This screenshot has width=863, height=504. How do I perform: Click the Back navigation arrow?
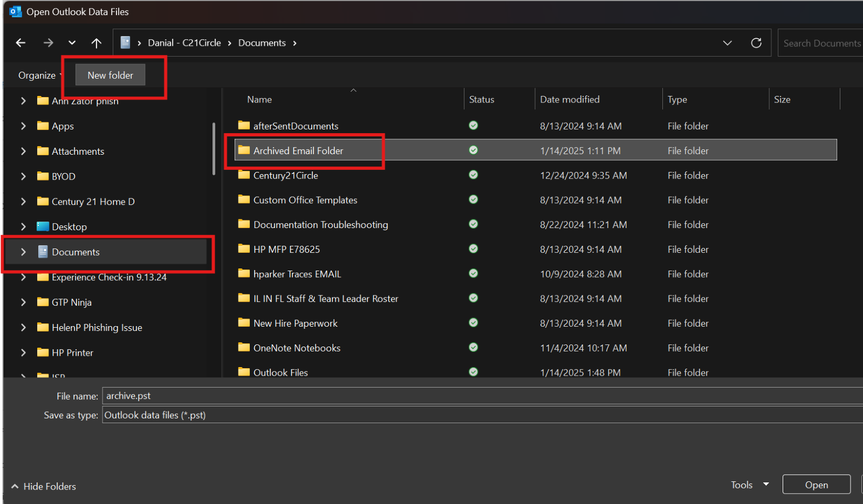[20, 43]
